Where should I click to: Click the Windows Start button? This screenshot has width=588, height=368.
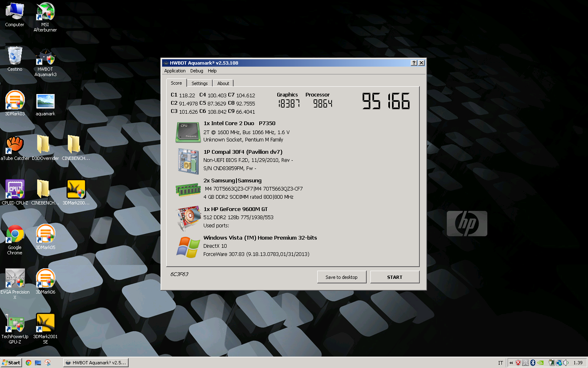click(x=11, y=363)
